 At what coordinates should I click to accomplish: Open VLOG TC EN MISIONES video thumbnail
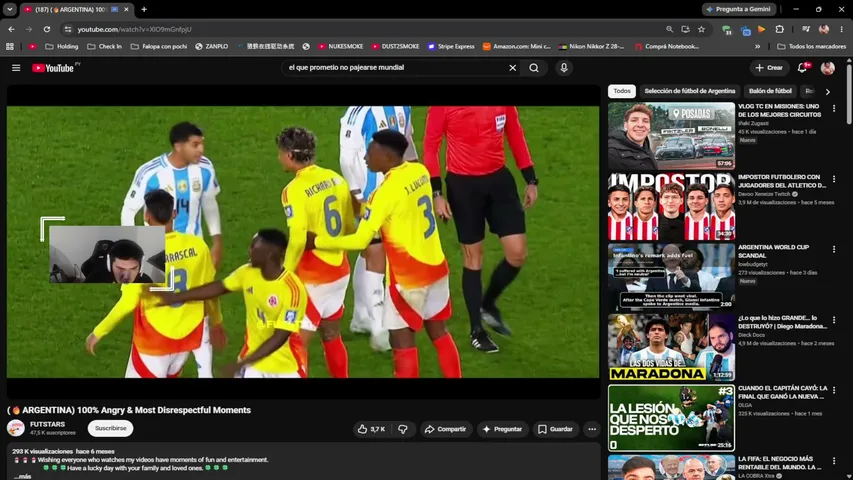coord(671,136)
